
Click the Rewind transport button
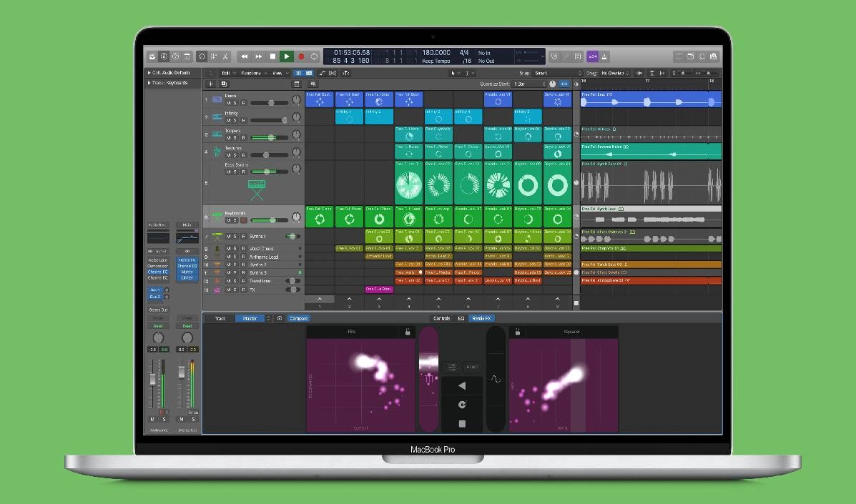[x=245, y=56]
